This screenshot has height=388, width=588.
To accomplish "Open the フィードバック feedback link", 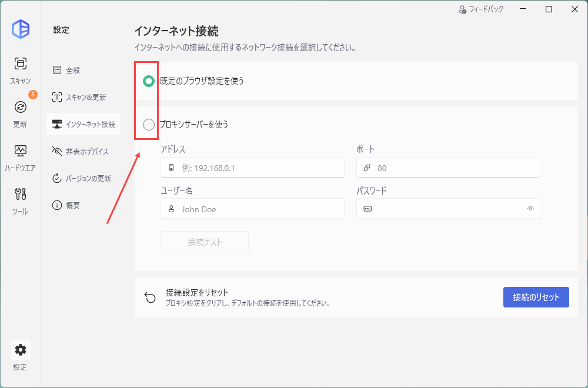I will 481,9.
